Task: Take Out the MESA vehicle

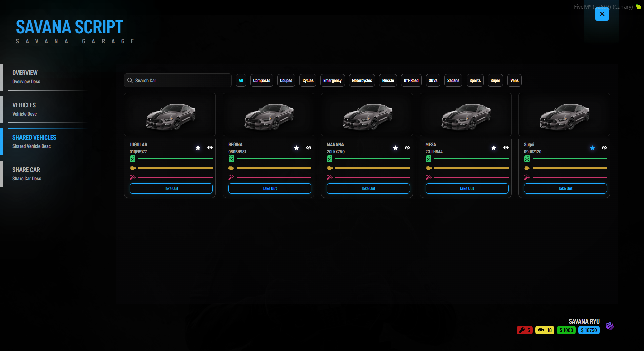Action: [467, 188]
